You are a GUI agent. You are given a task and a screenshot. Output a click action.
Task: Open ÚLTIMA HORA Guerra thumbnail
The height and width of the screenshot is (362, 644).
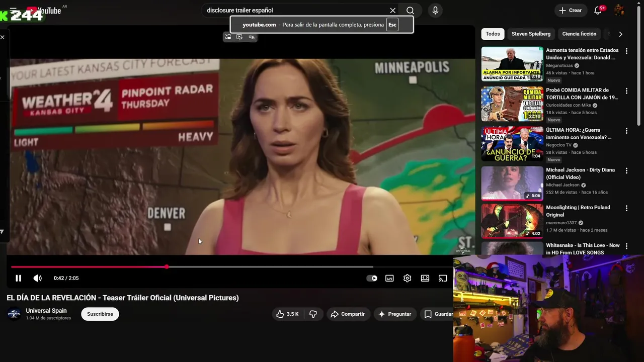(x=512, y=144)
